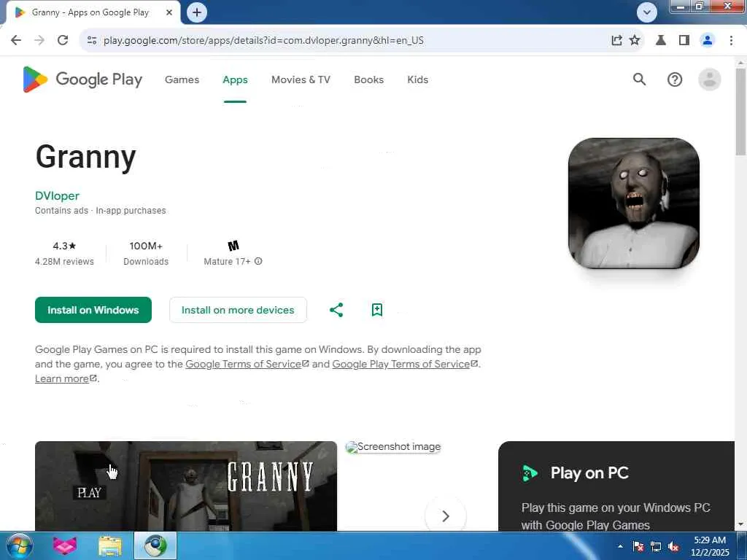Open a new browser tab
747x560 pixels.
197,12
